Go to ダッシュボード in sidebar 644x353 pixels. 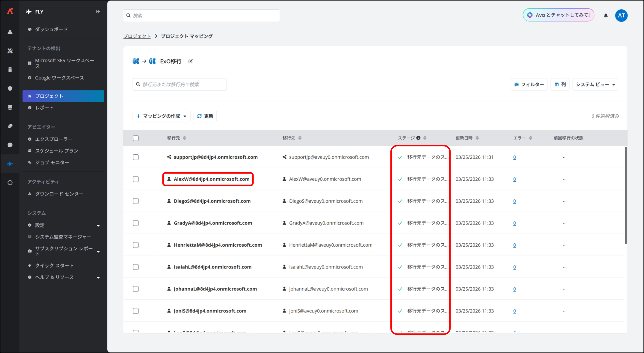[51, 29]
